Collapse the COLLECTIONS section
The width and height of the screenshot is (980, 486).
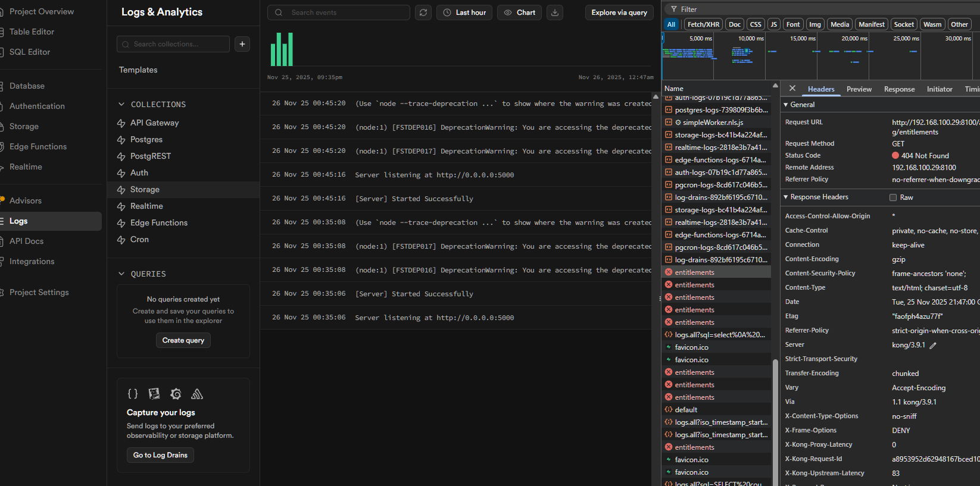point(121,105)
